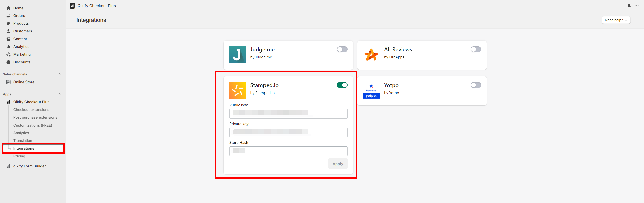Open Qikify Checkout Plus app in sidebar
Screen dimensions: 644x203
[x=31, y=102]
